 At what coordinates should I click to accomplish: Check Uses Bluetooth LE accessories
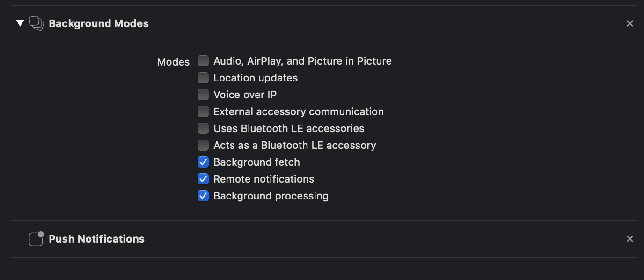(203, 128)
